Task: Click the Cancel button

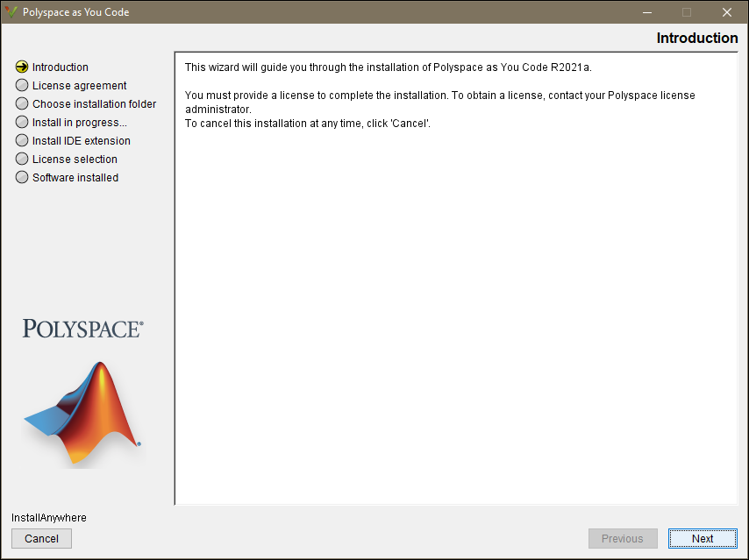Action: click(x=41, y=538)
